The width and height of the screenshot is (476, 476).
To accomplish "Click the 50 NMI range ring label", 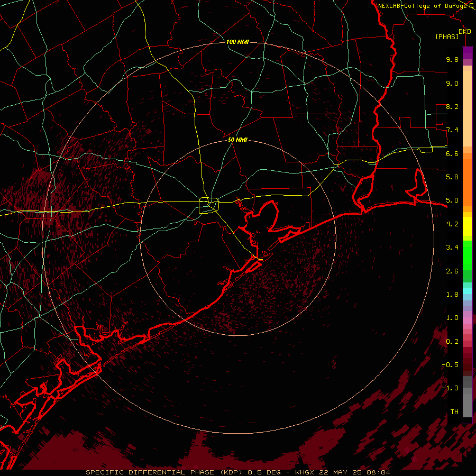I will tap(237, 140).
